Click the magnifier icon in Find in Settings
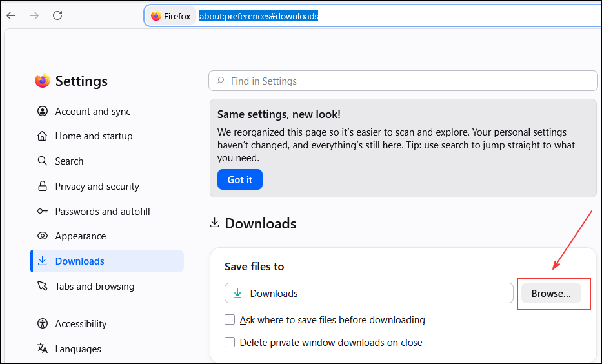 pyautogui.click(x=221, y=81)
